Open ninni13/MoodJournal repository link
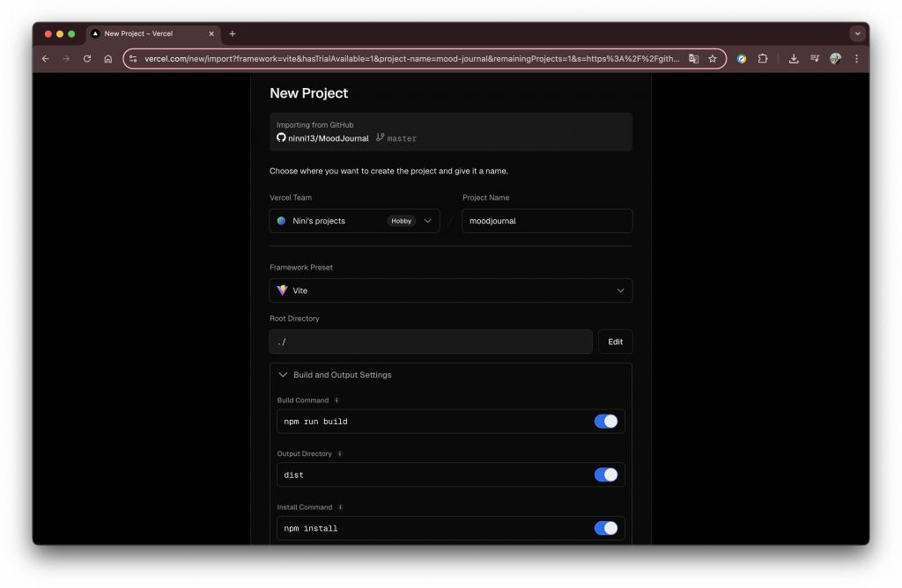 click(328, 138)
